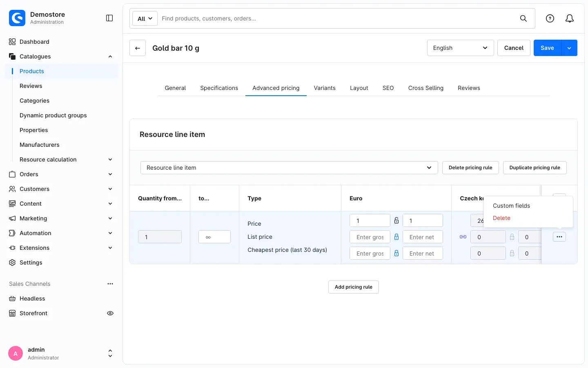This screenshot has width=588, height=368.
Task: Toggle the Storefront eye visibility icon
Action: (110, 313)
